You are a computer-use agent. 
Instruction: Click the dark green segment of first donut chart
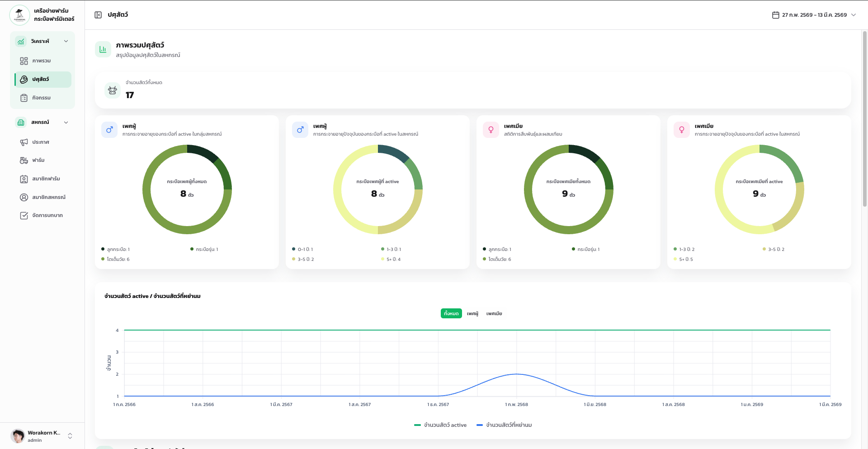point(203,153)
